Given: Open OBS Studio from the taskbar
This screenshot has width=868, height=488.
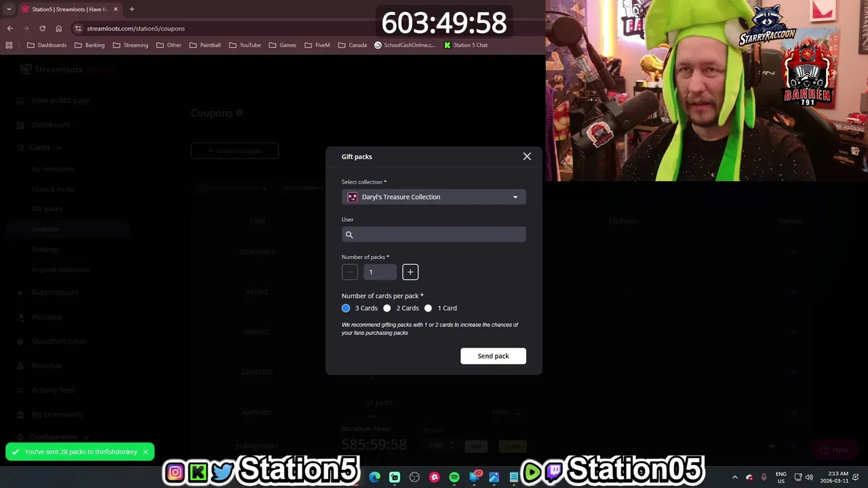Looking at the screenshot, I should pyautogui.click(x=414, y=477).
